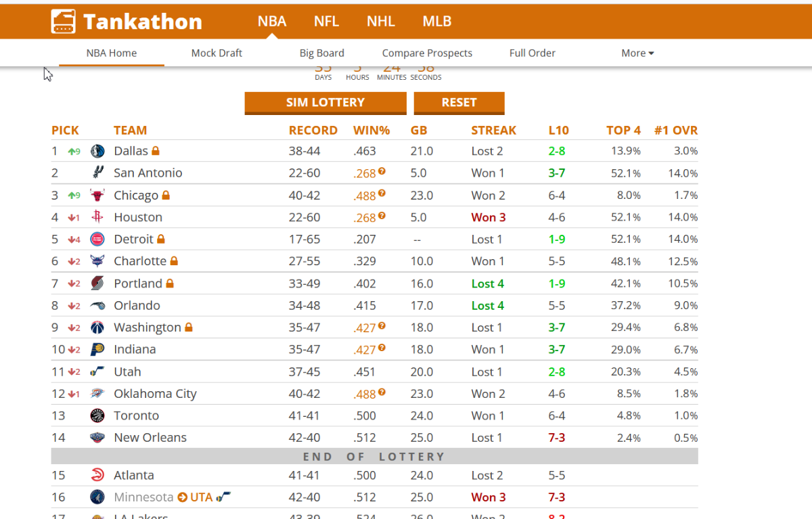Image resolution: width=812 pixels, height=519 pixels.
Task: Click the lock icon beside Washington
Action: tap(189, 327)
